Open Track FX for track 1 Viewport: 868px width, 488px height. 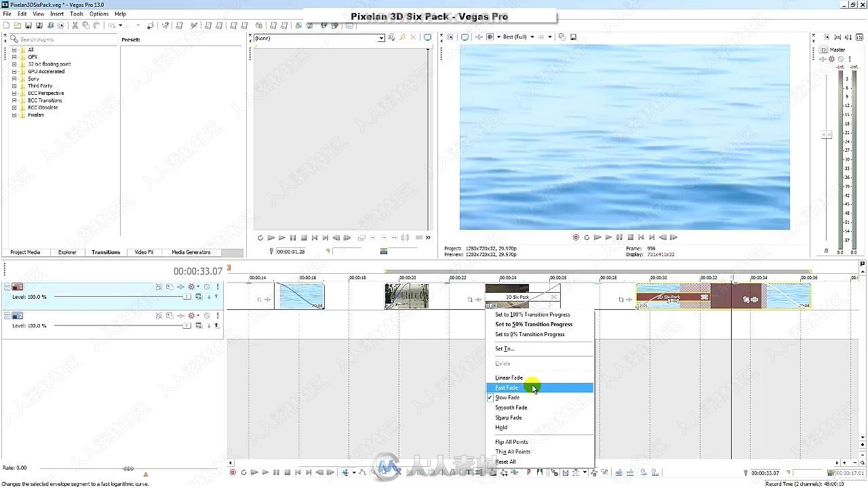click(x=180, y=287)
